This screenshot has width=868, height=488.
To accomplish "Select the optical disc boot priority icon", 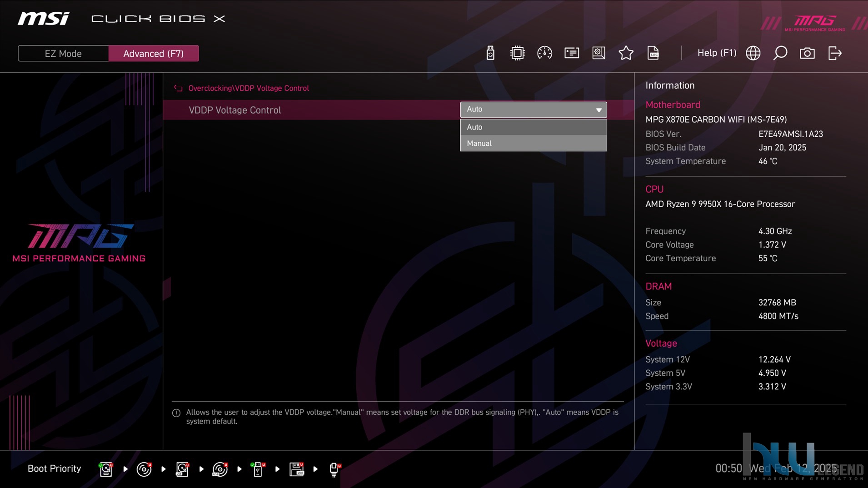I will [x=144, y=469].
